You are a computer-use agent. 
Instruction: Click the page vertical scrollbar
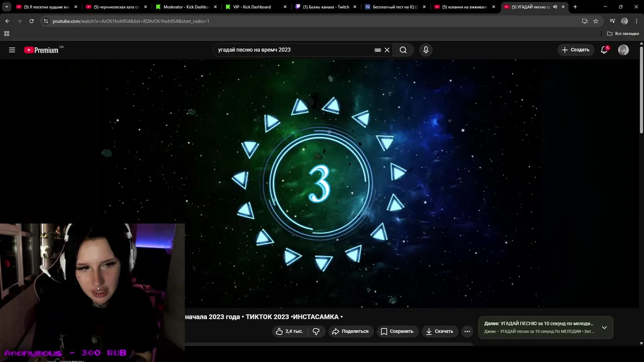(x=641, y=90)
